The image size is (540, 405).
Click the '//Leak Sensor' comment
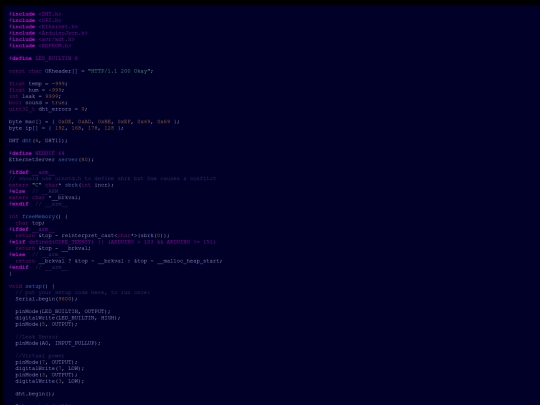point(37,337)
